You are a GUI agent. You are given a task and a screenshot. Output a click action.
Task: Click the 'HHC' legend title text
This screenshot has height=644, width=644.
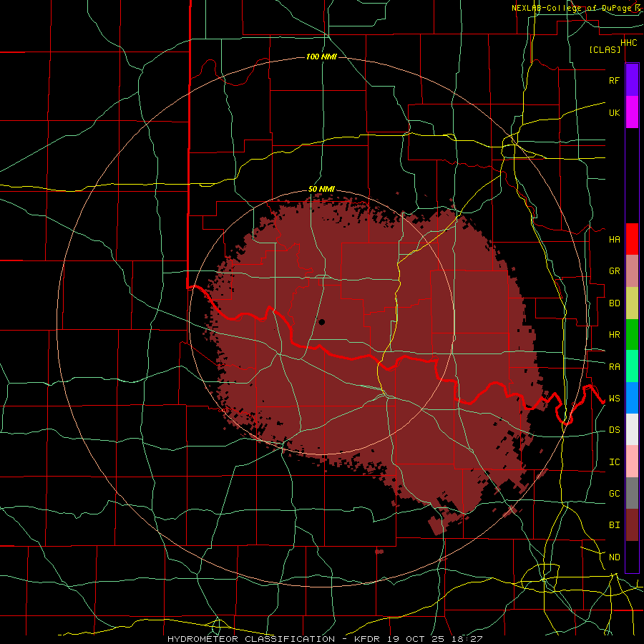[x=628, y=43]
